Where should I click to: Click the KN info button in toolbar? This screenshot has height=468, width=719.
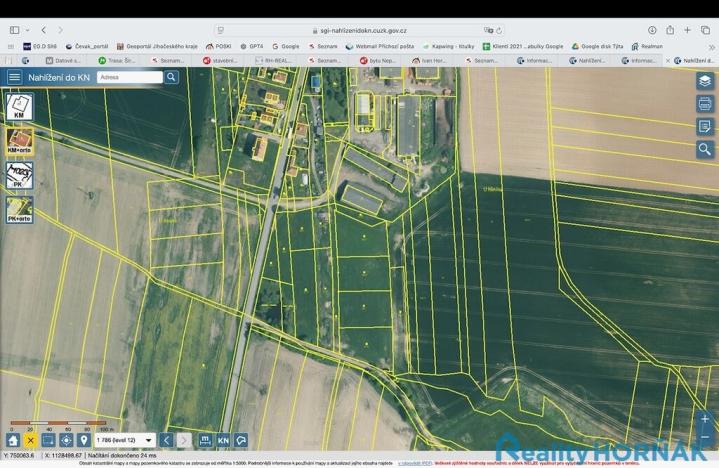[223, 440]
